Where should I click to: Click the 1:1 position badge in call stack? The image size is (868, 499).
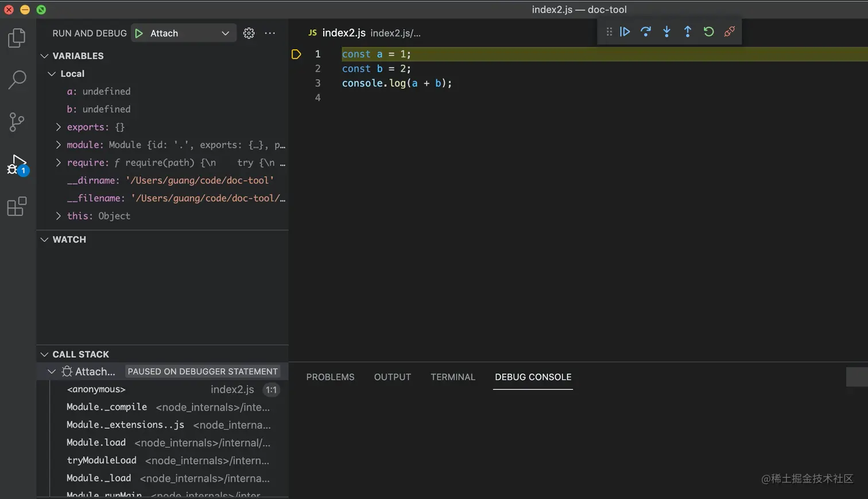tap(271, 390)
